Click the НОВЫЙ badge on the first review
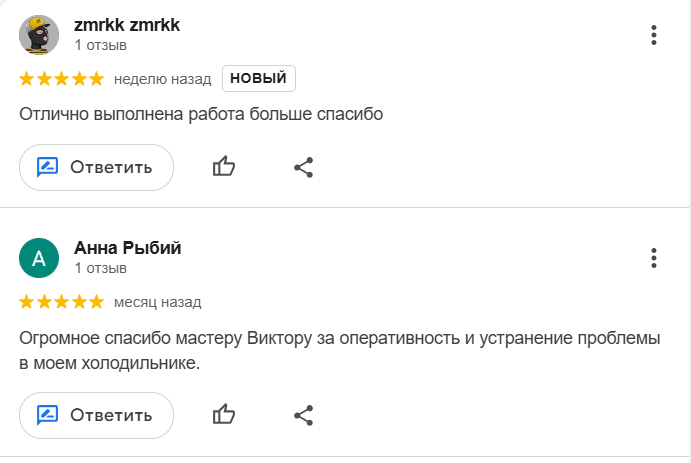The image size is (691, 463). pyautogui.click(x=258, y=78)
